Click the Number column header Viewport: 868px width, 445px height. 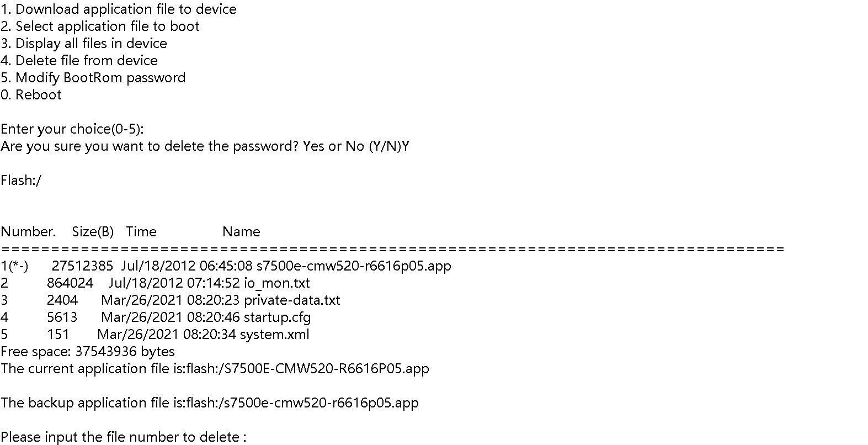pos(28,232)
